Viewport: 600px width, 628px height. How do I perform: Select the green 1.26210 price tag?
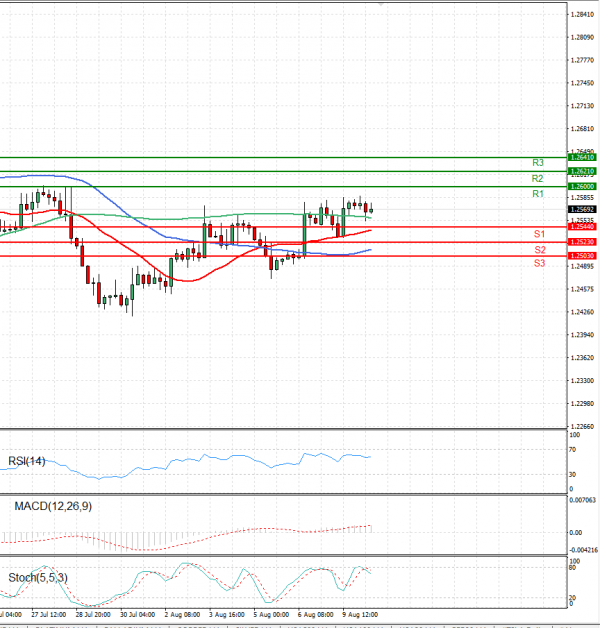tap(582, 171)
